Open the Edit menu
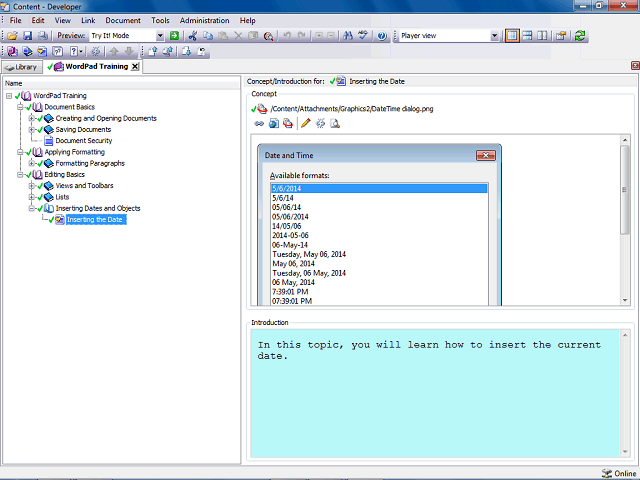 (38, 20)
